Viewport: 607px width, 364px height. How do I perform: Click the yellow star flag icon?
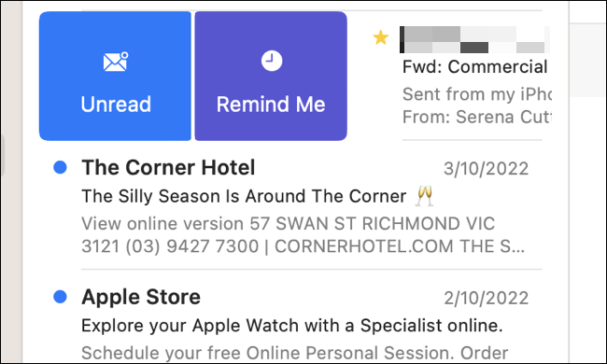coord(380,38)
